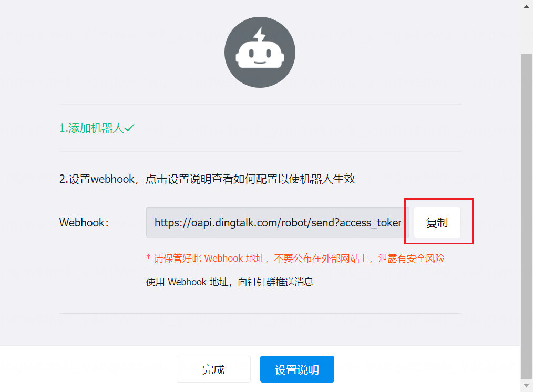Click the 完成 button
This screenshot has height=392, width=533.
tap(213, 369)
